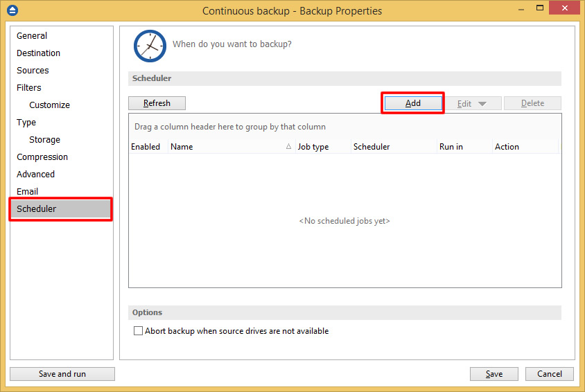Enable Abort backup when source drives unavailable
585x392 pixels.
click(x=138, y=331)
